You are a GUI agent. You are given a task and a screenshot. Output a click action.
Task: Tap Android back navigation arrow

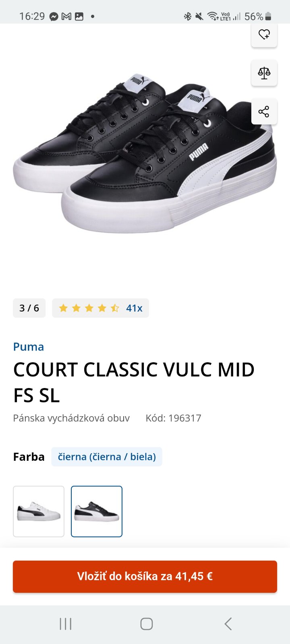228,624
